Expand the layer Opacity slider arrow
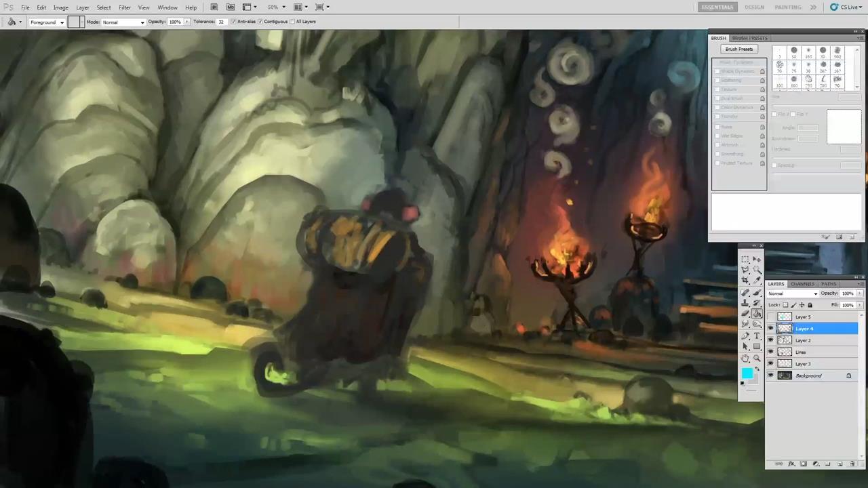 tap(859, 293)
